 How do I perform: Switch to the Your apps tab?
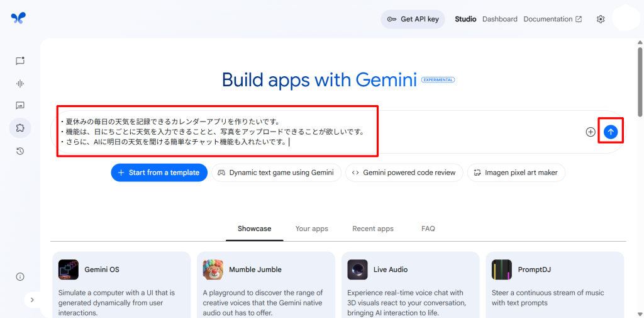point(312,229)
